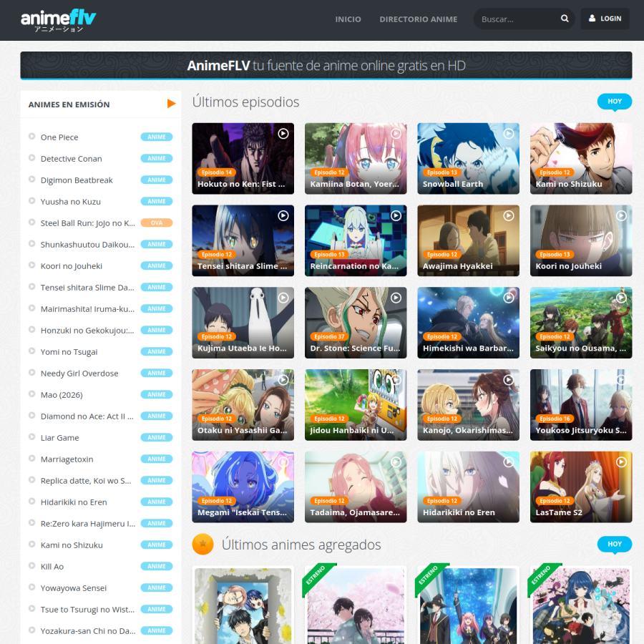Open the Inicio menu item
Image resolution: width=644 pixels, height=644 pixels.
point(348,19)
